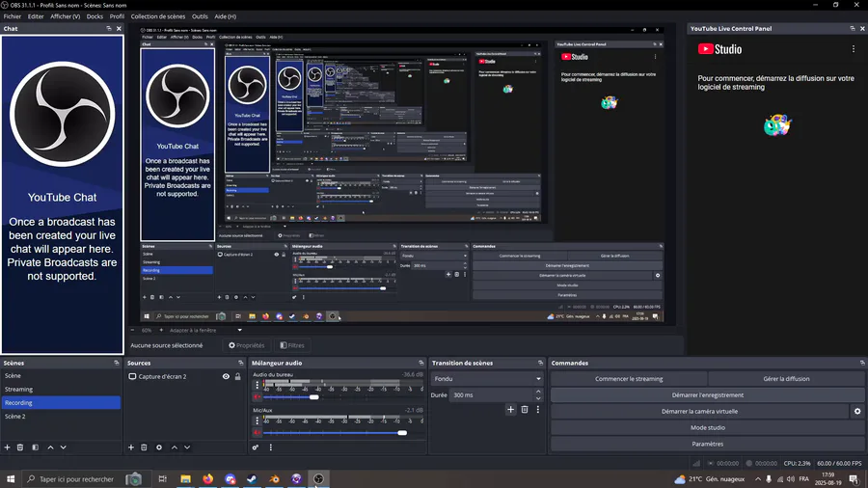Open scene filters icon in Scènes toolbar
Screen dimensions: 868x488
click(x=35, y=447)
